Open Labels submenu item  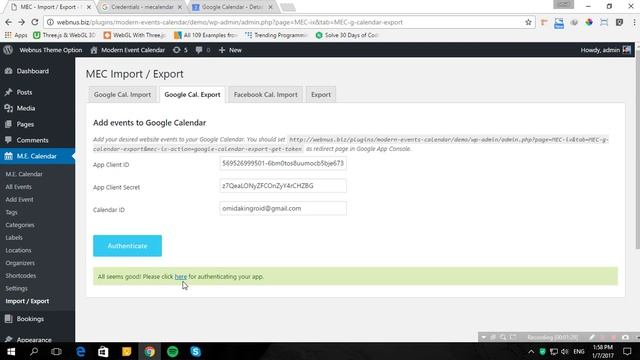pyautogui.click(x=14, y=238)
